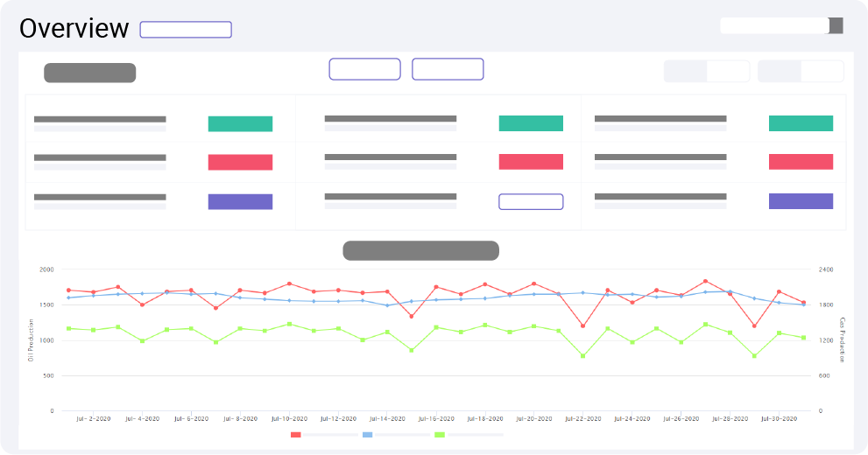Click the red badge in the left card column
Screen dimensions: 868x455
point(240,162)
